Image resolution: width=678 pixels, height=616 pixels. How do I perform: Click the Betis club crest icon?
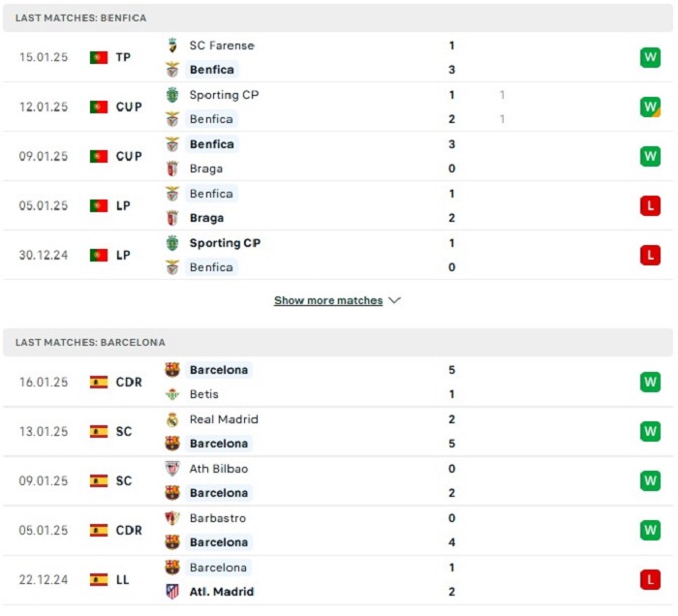172,394
